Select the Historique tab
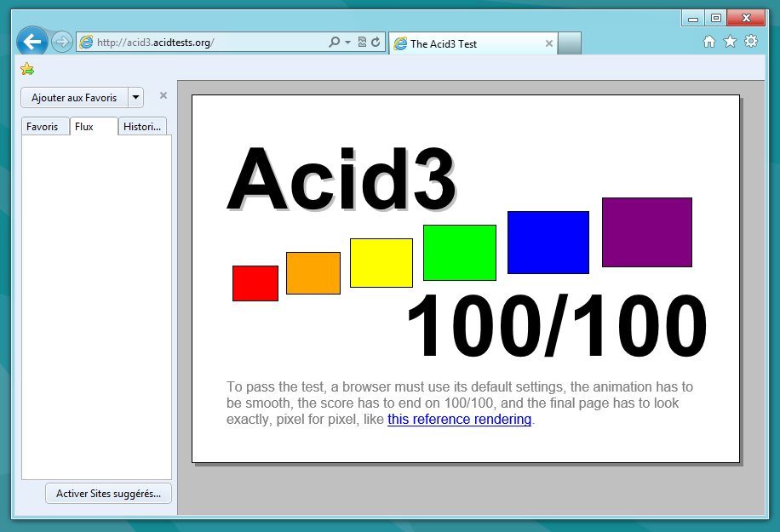 pyautogui.click(x=142, y=127)
